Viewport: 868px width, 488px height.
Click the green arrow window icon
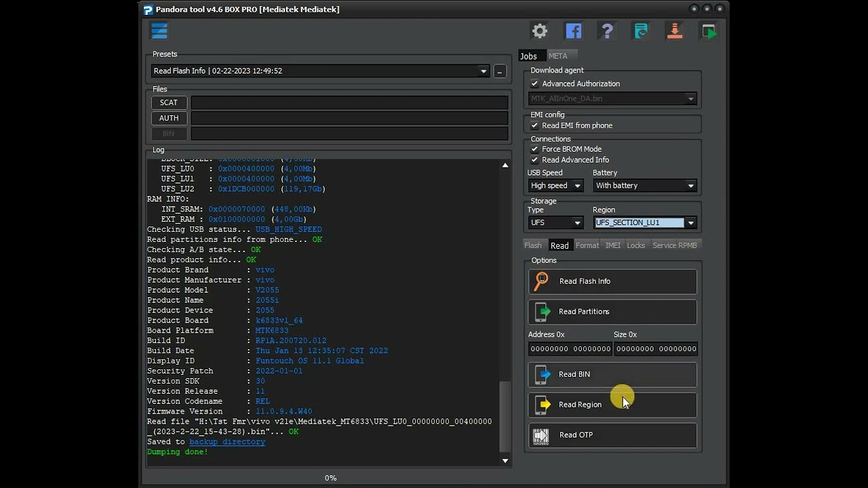point(709,30)
